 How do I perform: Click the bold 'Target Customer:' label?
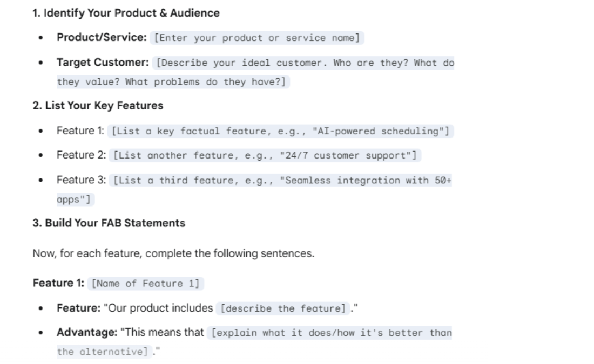click(x=103, y=63)
